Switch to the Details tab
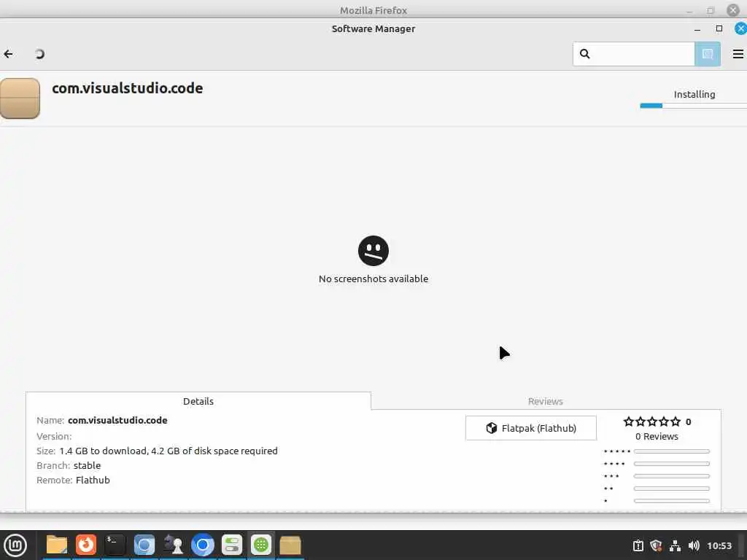 point(198,401)
